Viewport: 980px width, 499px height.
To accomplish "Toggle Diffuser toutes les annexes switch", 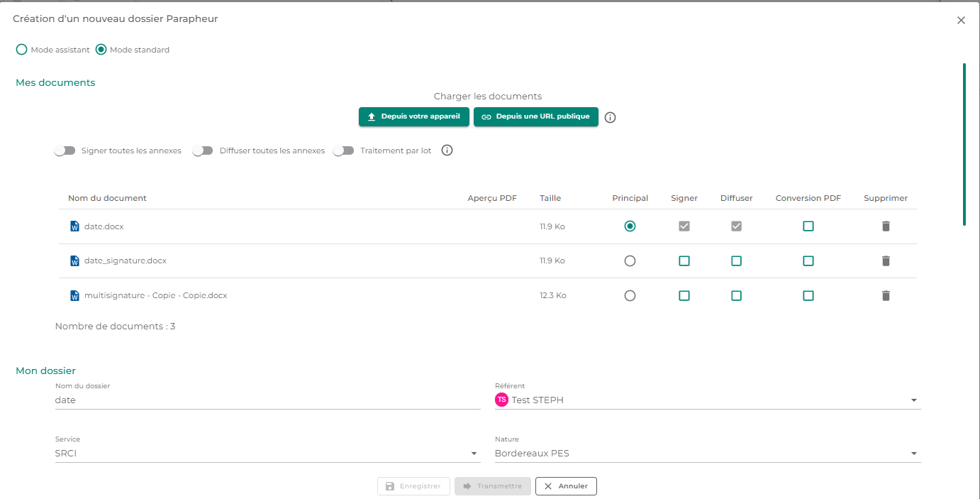I will pyautogui.click(x=203, y=150).
